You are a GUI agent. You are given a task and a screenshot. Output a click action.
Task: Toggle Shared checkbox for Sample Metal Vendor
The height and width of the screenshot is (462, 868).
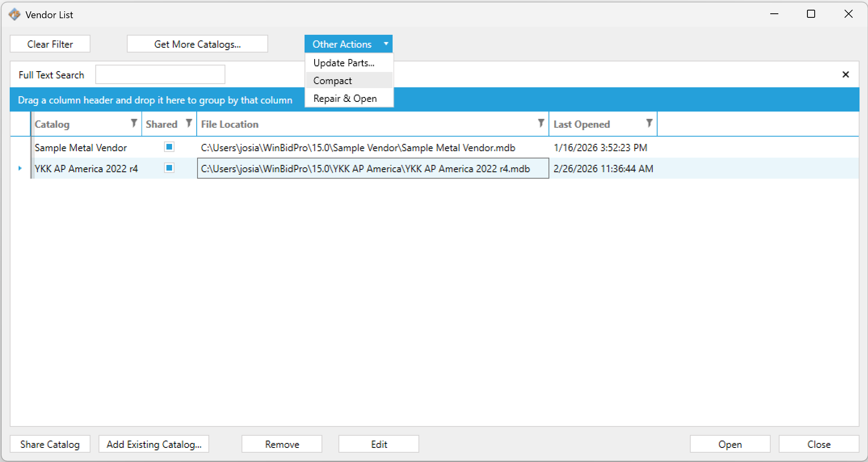[169, 147]
